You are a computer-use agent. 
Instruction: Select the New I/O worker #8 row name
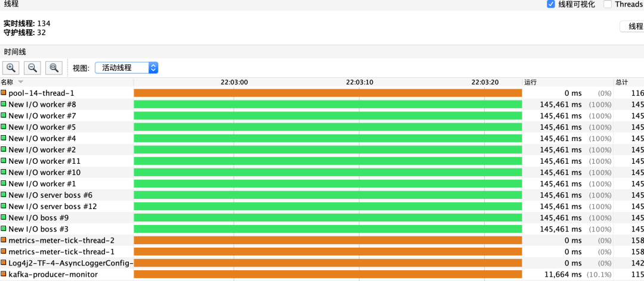pyautogui.click(x=42, y=105)
